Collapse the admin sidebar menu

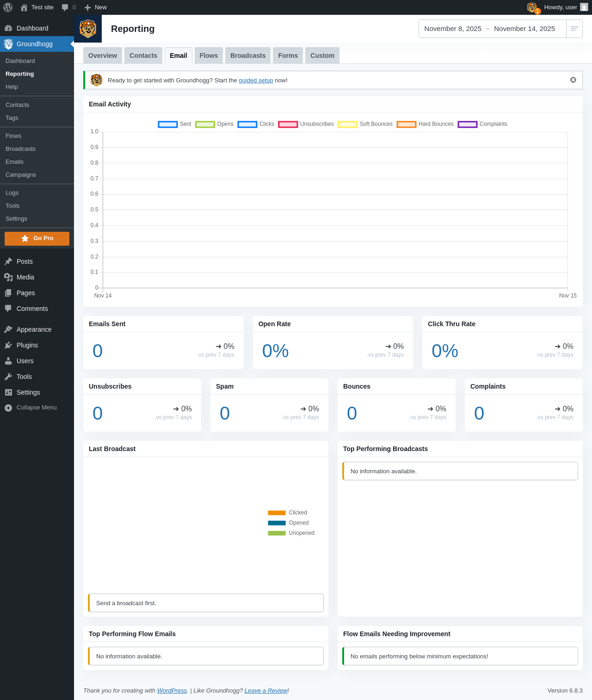(37, 408)
